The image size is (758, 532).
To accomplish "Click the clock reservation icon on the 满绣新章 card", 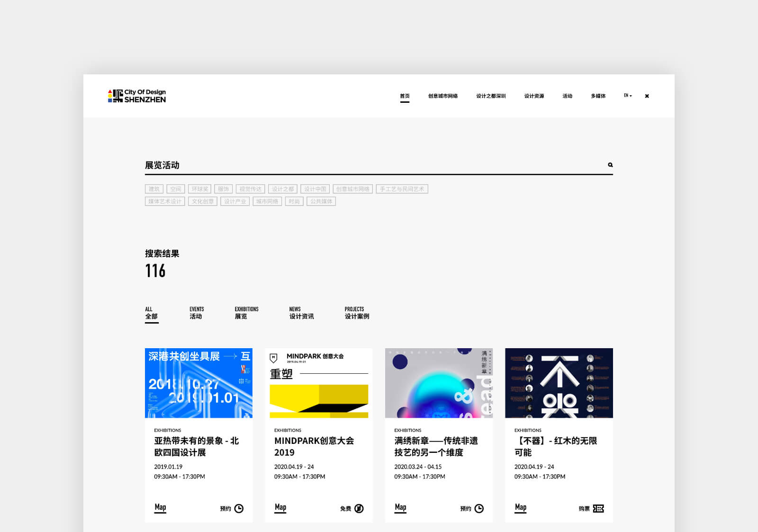I will click(479, 508).
